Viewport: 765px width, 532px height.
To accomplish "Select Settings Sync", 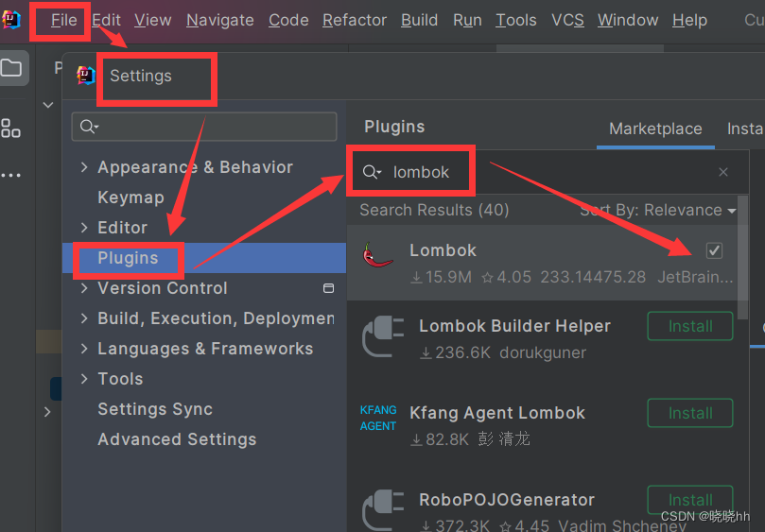I will click(x=155, y=409).
